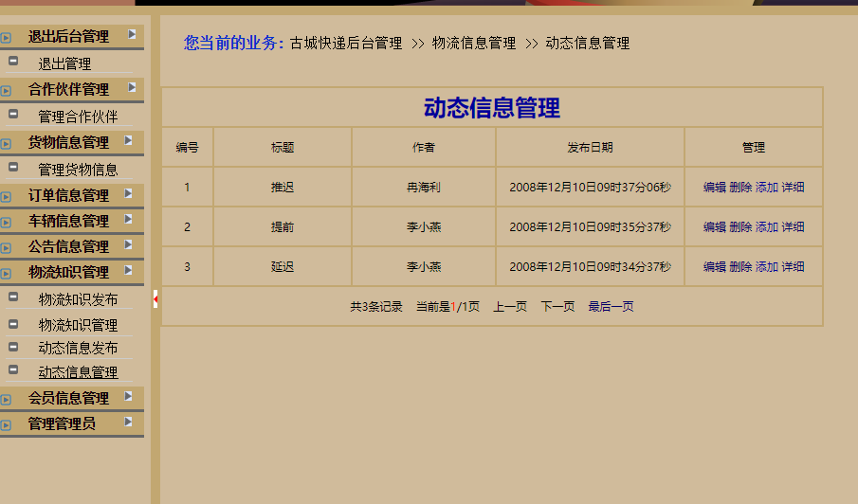The width and height of the screenshot is (858, 504).
Task: Click the arrow icon right of 退出后台管理
Action: pos(133,34)
